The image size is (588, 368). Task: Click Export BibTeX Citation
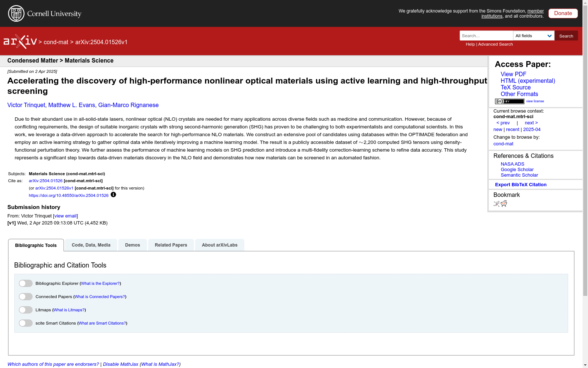[x=521, y=185]
